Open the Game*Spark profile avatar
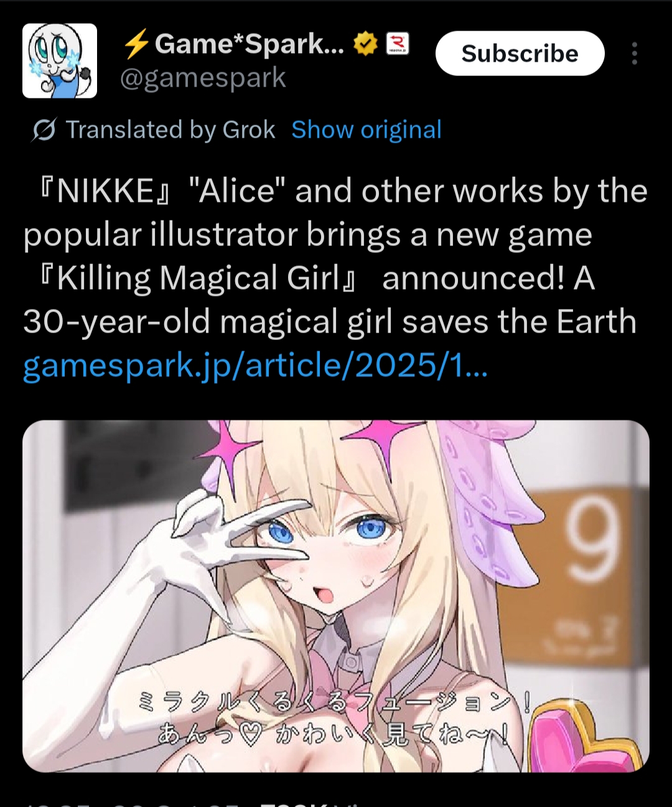The height and width of the screenshot is (807, 672). 60,61
